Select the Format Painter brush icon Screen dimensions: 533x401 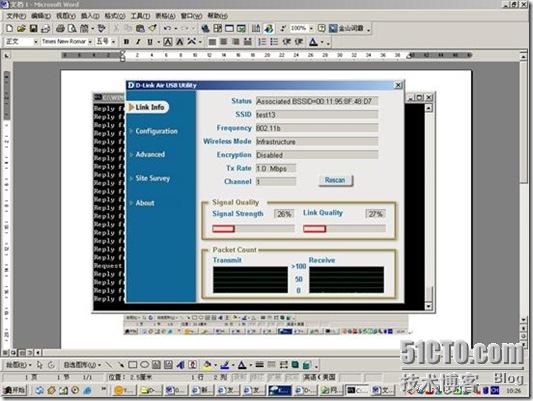click(x=153, y=29)
